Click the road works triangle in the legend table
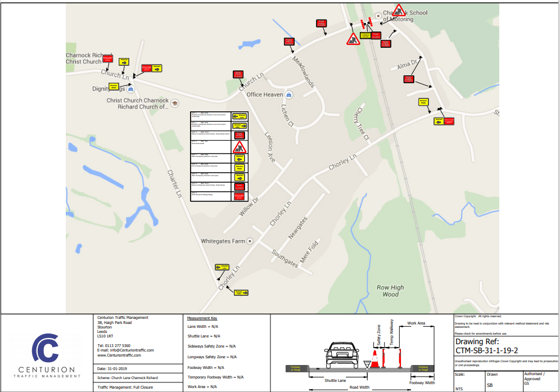 [x=240, y=147]
